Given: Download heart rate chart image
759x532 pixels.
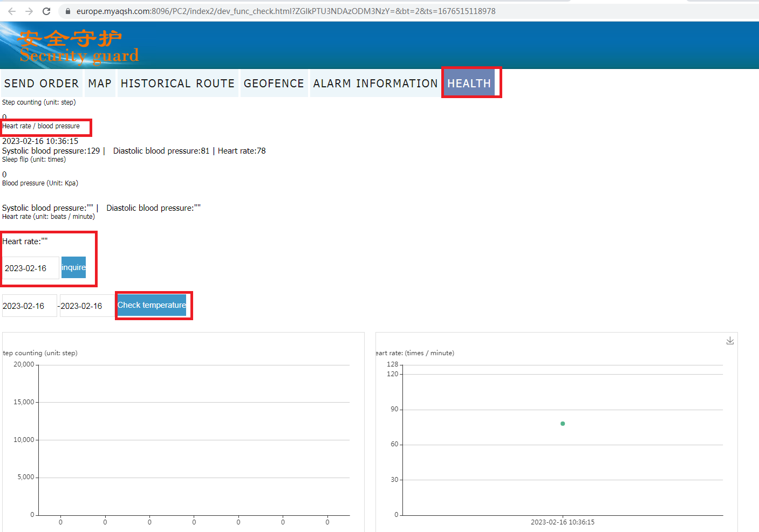Looking at the screenshot, I should (x=730, y=341).
